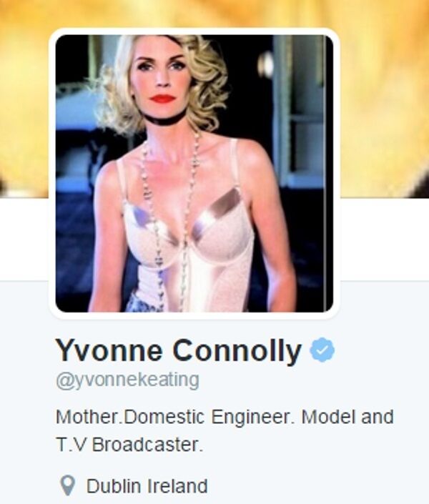Click the display name Yvonne Connolly
This screenshot has height=504, width=429.
click(x=179, y=351)
